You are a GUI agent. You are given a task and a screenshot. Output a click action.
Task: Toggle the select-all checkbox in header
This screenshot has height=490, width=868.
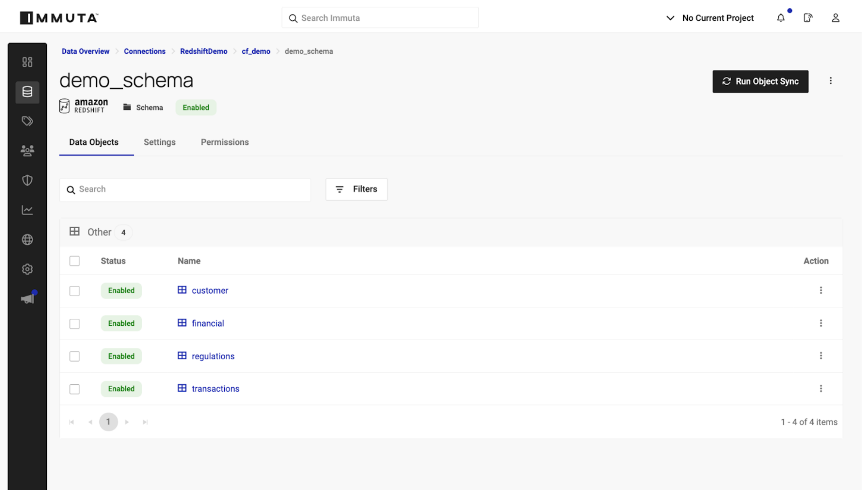tap(74, 261)
